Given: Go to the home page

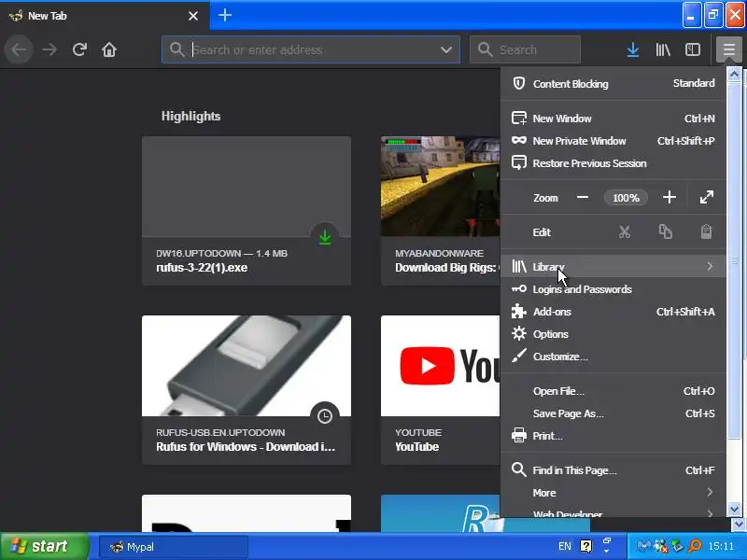Looking at the screenshot, I should pos(109,49).
